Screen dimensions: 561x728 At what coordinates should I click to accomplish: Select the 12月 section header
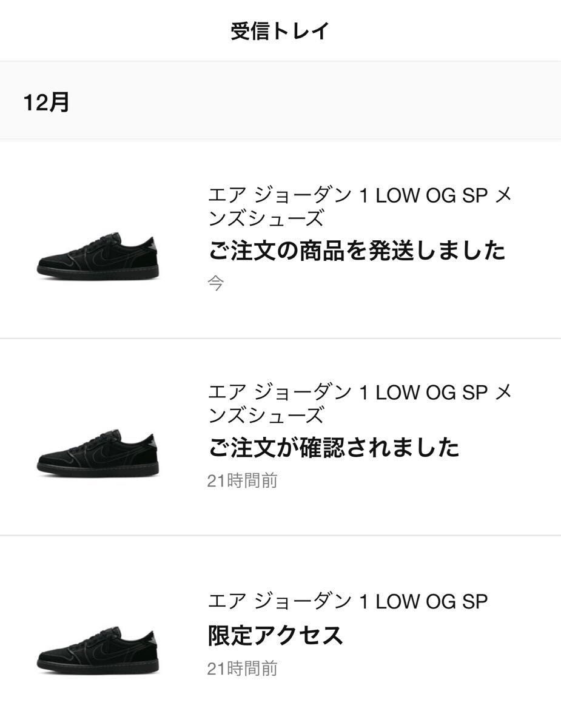47,102
